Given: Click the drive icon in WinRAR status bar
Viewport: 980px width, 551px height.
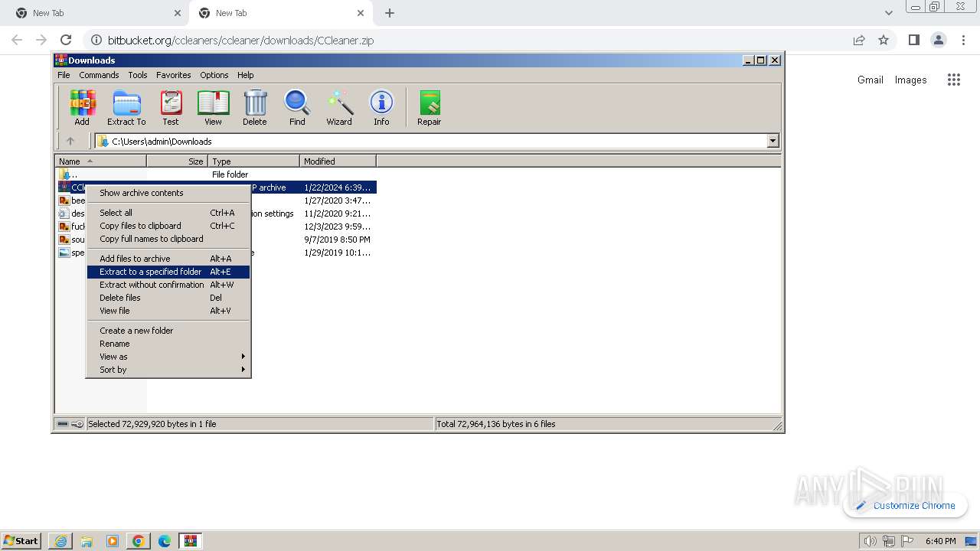Looking at the screenshot, I should pos(63,424).
